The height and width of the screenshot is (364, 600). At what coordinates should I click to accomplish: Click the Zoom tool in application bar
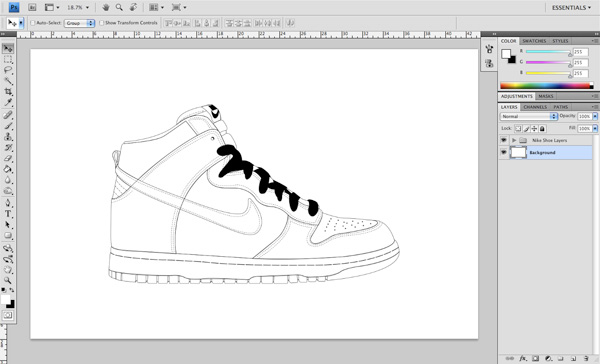pos(119,7)
